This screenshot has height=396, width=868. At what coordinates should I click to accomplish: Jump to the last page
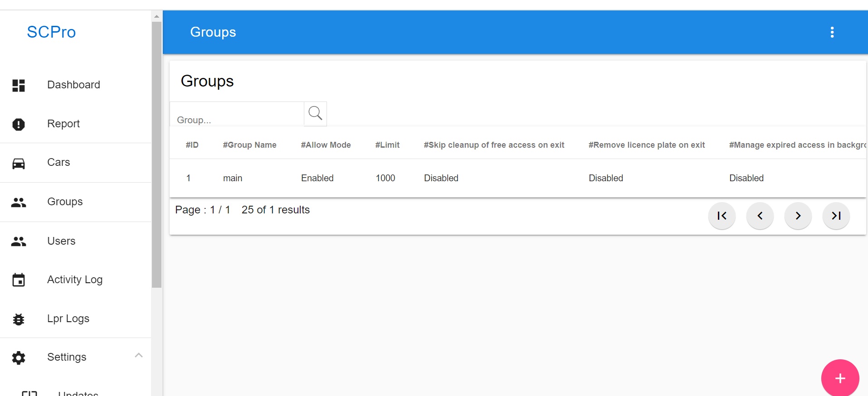pos(836,216)
